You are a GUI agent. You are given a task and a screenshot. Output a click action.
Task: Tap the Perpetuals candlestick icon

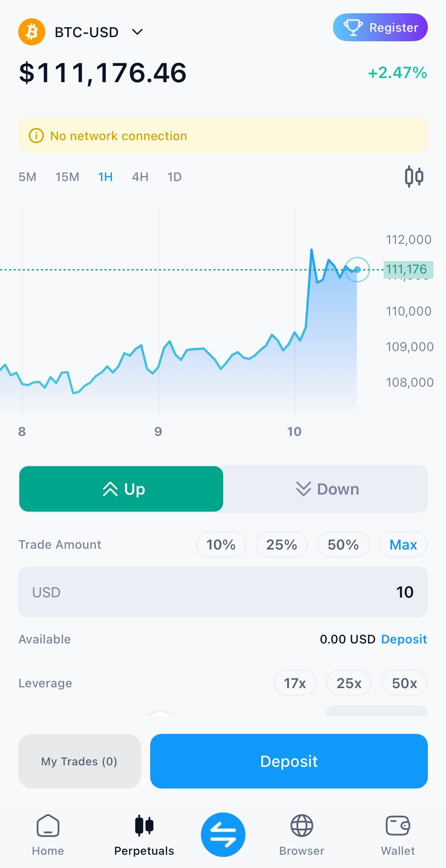coord(144,825)
